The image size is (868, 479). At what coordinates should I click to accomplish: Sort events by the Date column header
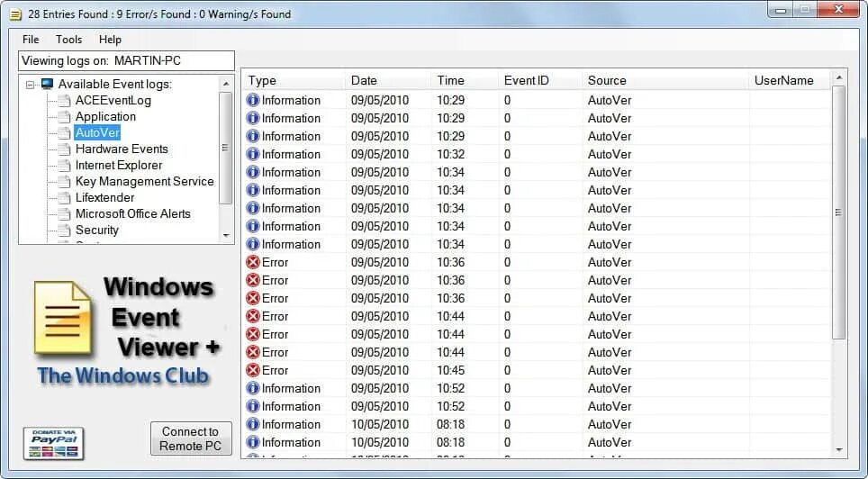coord(388,80)
